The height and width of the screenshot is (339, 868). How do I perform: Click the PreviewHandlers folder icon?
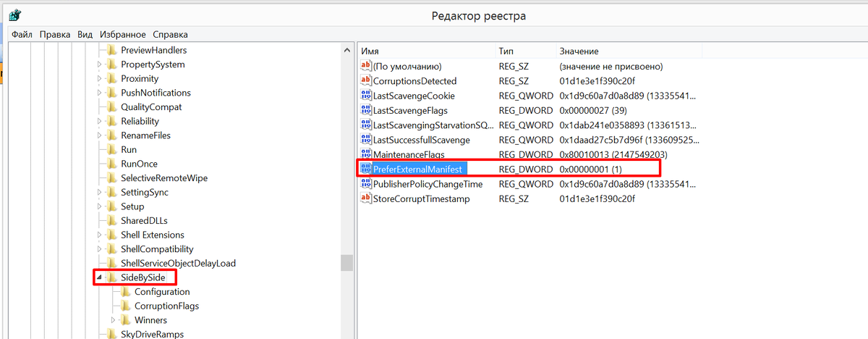pyautogui.click(x=112, y=51)
